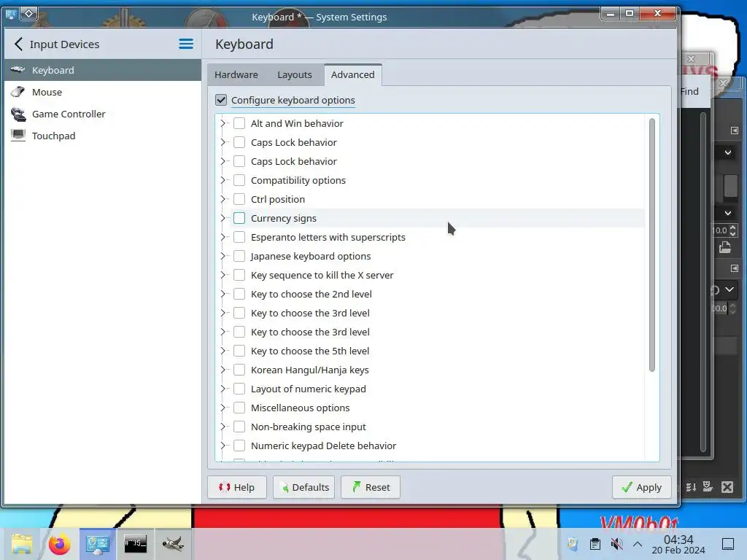747x560 pixels.
Task: Click the Reset button
Action: pyautogui.click(x=370, y=487)
